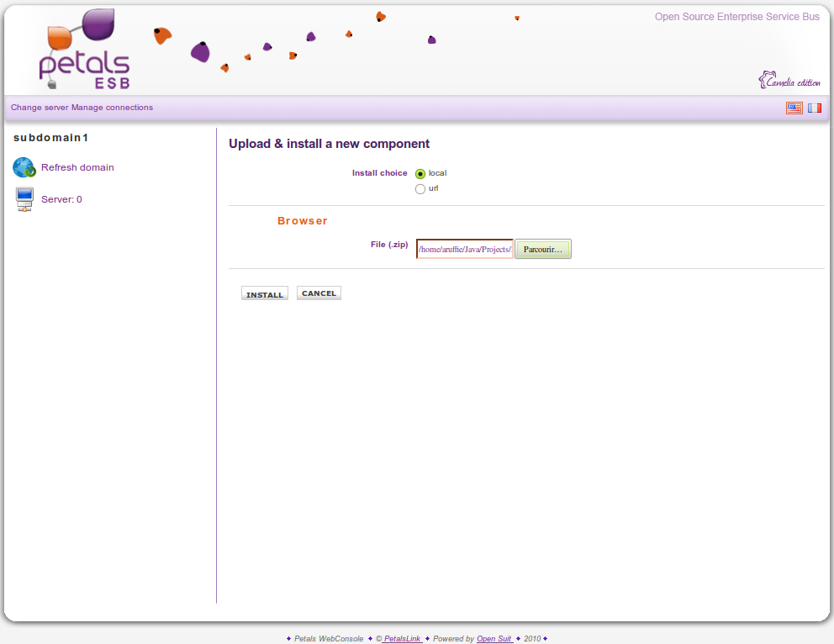The image size is (834, 644).
Task: Open the Change server menu item
Action: point(40,108)
